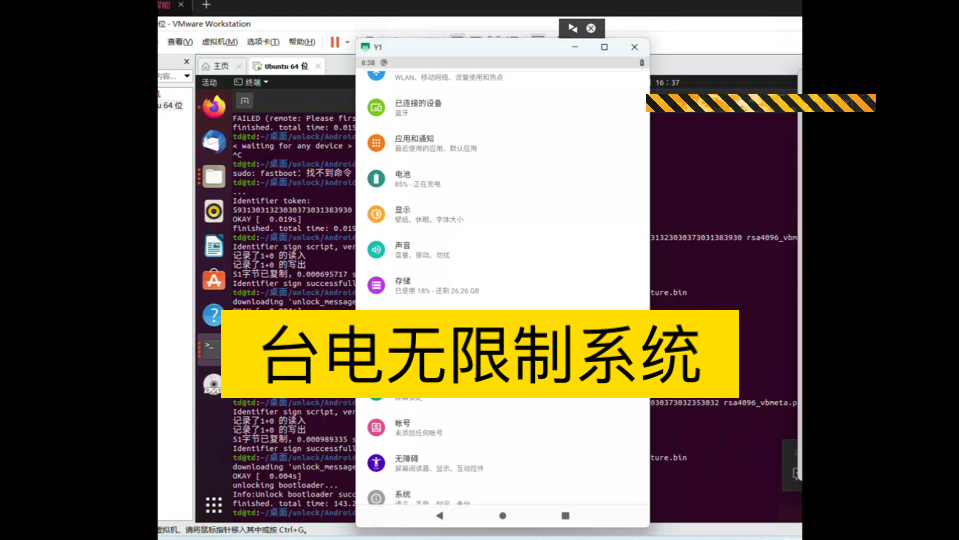Image resolution: width=959 pixels, height=540 pixels.
Task: Select 声音 音量、振动、勿扰 text
Action: [422, 250]
